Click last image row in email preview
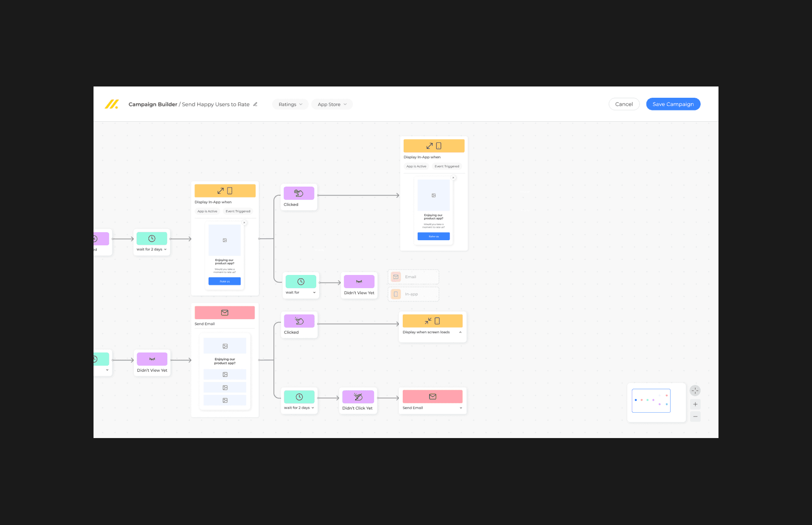 [x=225, y=400]
